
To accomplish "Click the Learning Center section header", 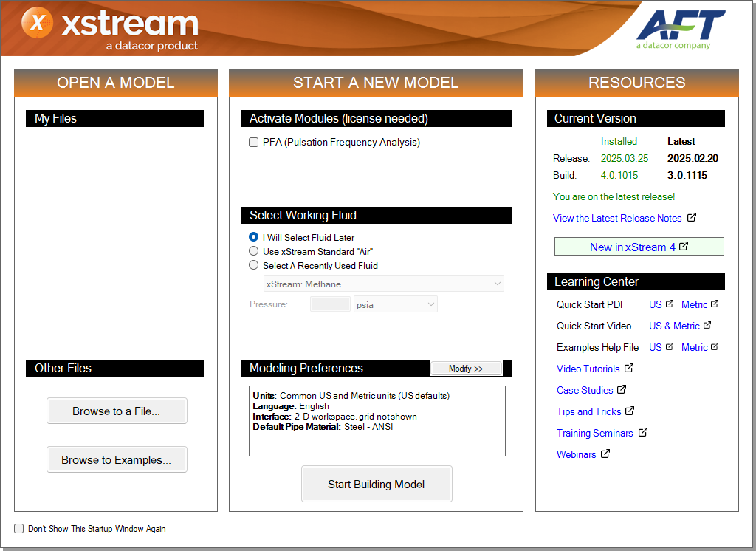I will tap(636, 281).
